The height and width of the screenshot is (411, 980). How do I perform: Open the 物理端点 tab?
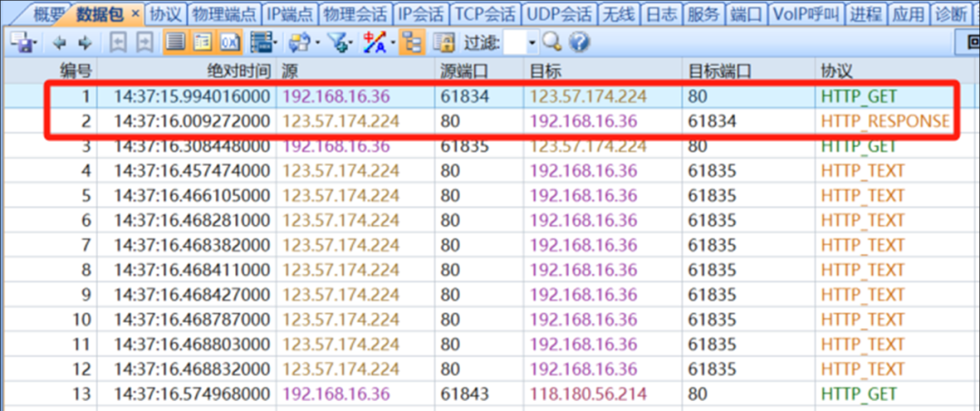[x=222, y=13]
